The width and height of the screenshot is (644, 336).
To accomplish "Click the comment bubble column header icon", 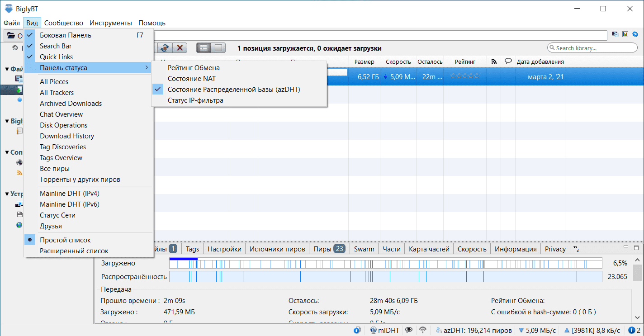I will (x=508, y=62).
